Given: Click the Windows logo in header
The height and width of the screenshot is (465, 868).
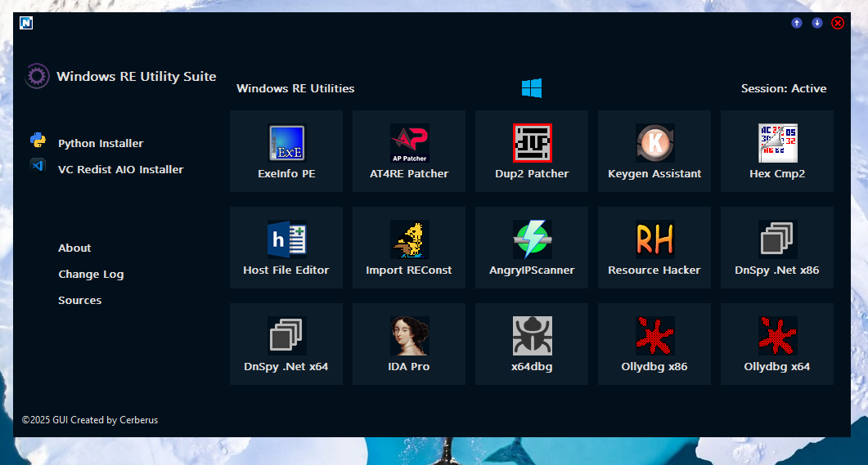Looking at the screenshot, I should click(x=532, y=88).
